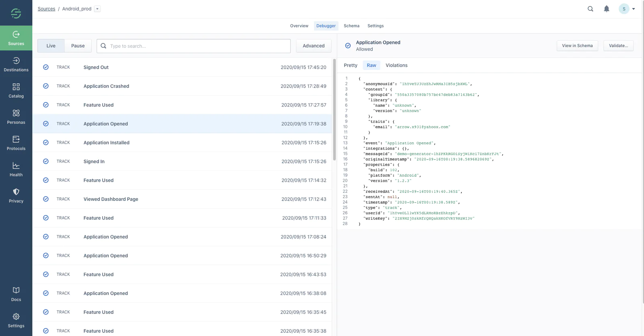Select Feature Used at 16:43:53
Viewport: 644px width, 336px height.
[182, 275]
